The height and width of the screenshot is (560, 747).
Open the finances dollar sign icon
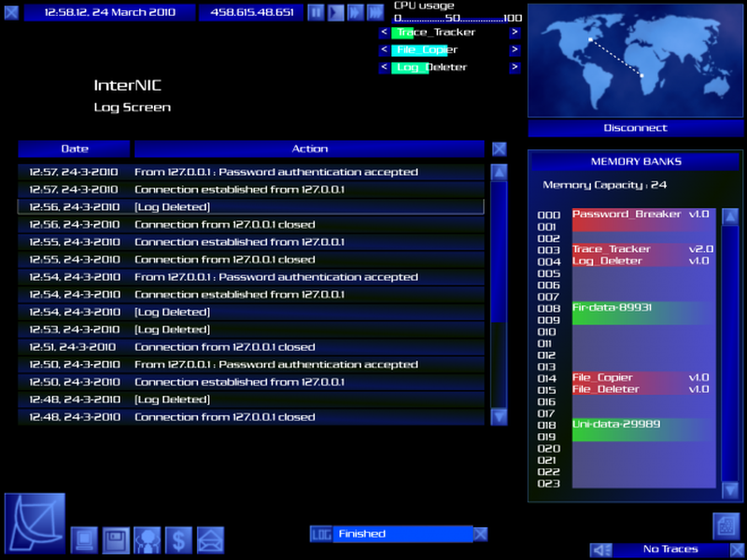(x=179, y=539)
